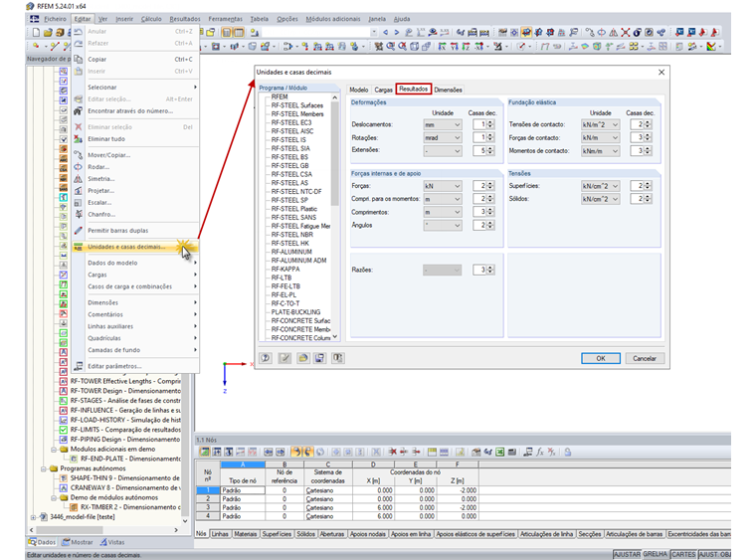Open the Forças unit dropdown
Screen dimensions: 756x560
[443, 186]
